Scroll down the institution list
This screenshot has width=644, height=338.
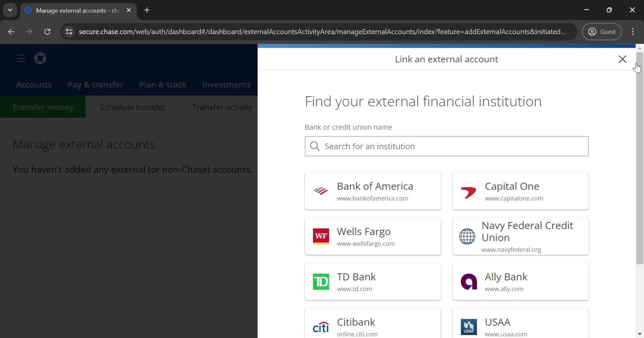pyautogui.click(x=639, y=334)
